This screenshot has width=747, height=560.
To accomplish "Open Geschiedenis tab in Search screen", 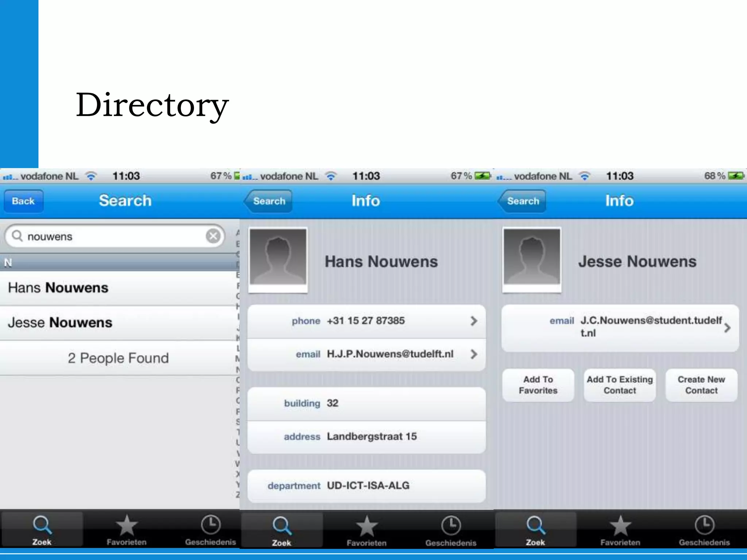I will [x=210, y=529].
